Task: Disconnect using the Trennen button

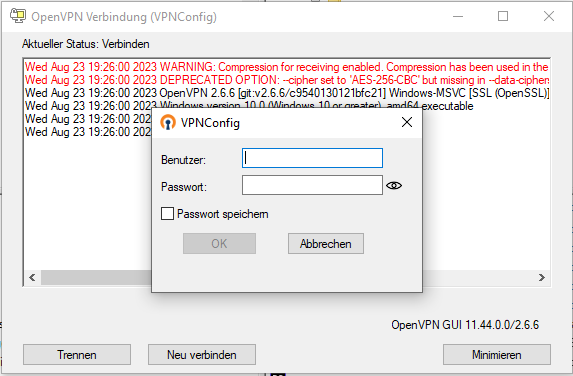Action: (77, 354)
